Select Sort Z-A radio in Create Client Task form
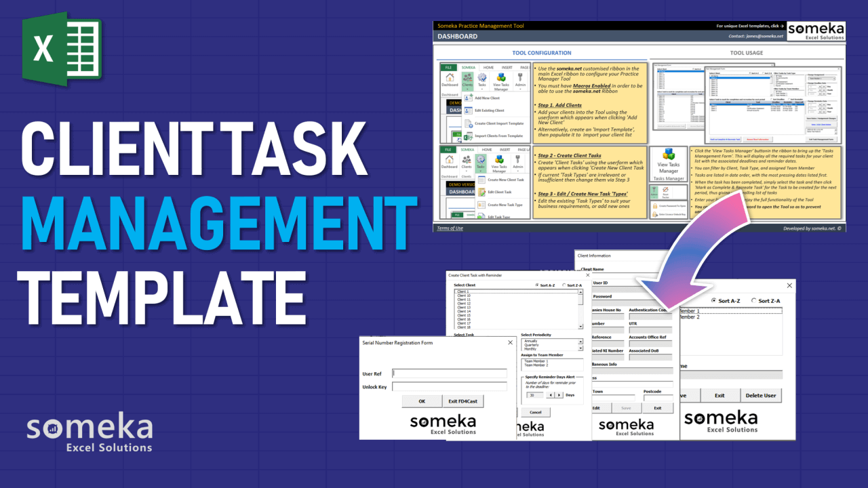868x488 pixels. click(566, 285)
